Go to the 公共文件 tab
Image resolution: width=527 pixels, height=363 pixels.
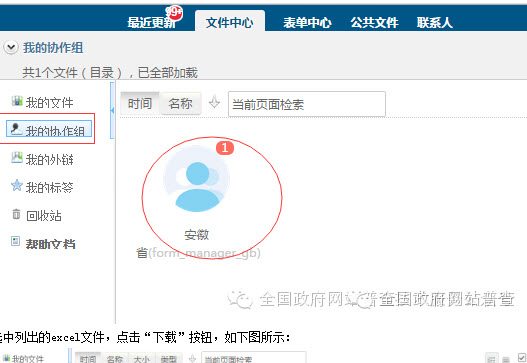pyautogui.click(x=374, y=23)
